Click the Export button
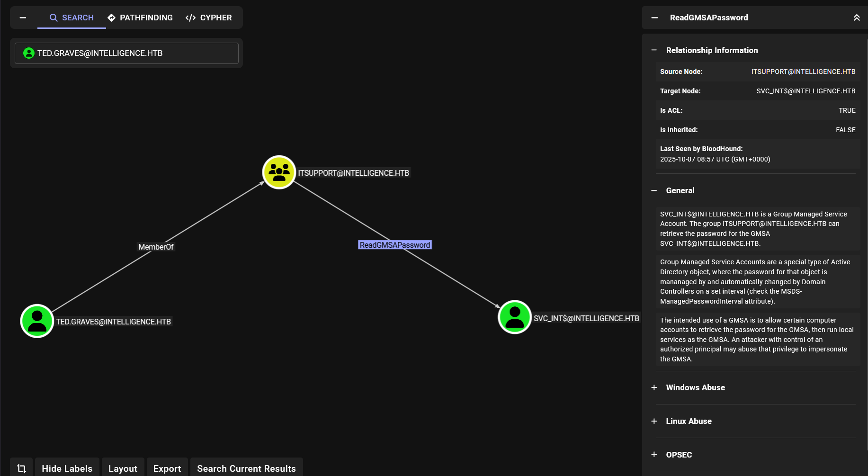 [x=167, y=468]
